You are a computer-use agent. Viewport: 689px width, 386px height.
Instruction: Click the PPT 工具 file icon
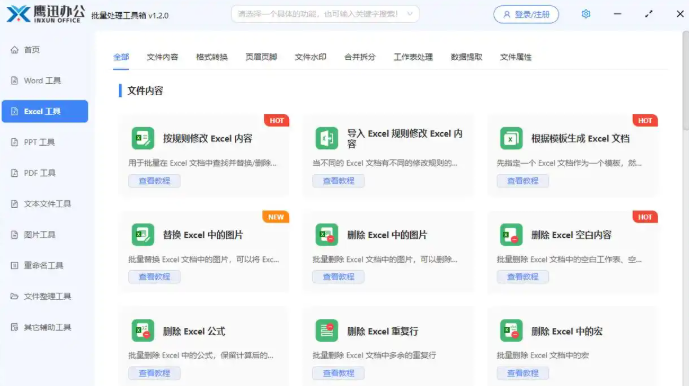[15, 142]
